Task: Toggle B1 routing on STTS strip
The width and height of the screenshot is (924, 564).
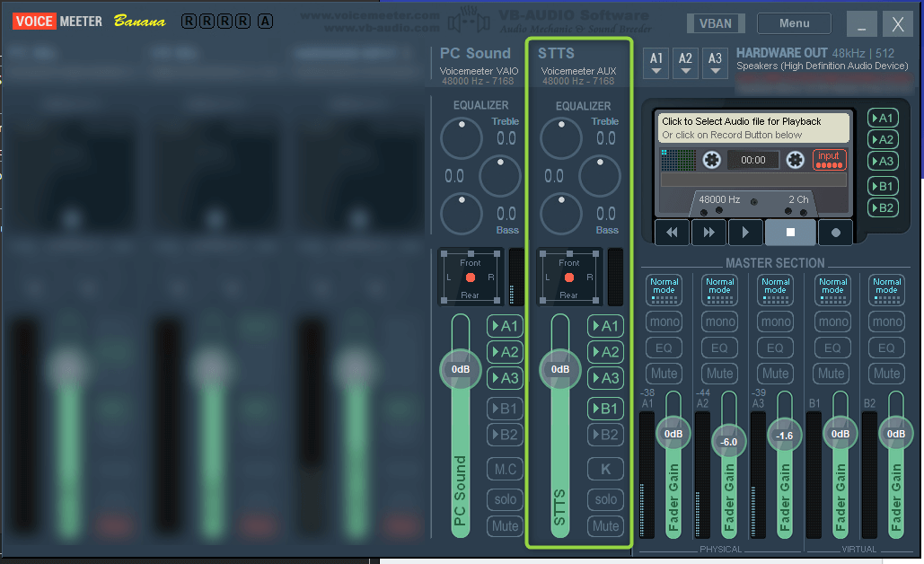Action: click(x=605, y=409)
